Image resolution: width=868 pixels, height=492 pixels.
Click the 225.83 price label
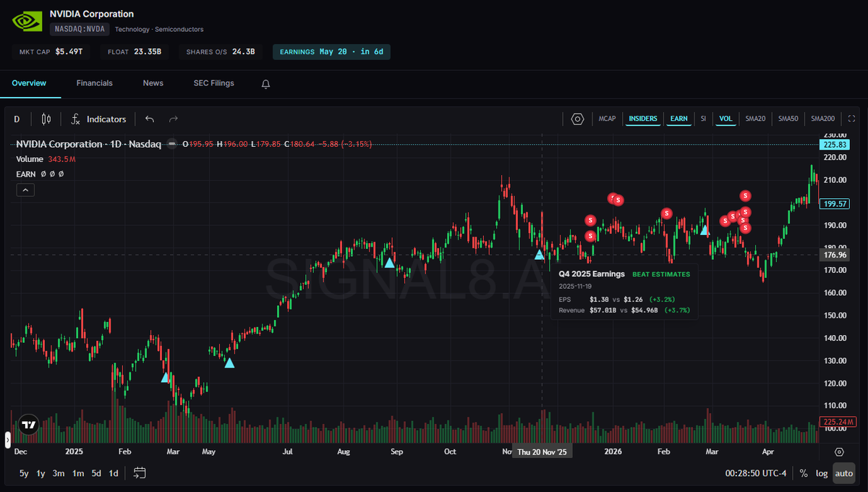pyautogui.click(x=834, y=145)
